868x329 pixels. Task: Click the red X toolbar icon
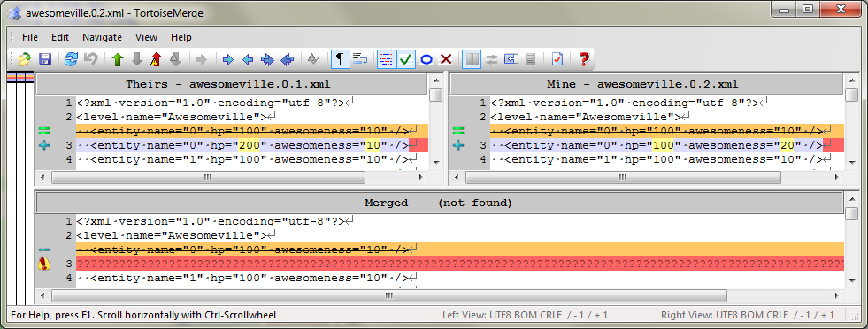click(x=446, y=59)
